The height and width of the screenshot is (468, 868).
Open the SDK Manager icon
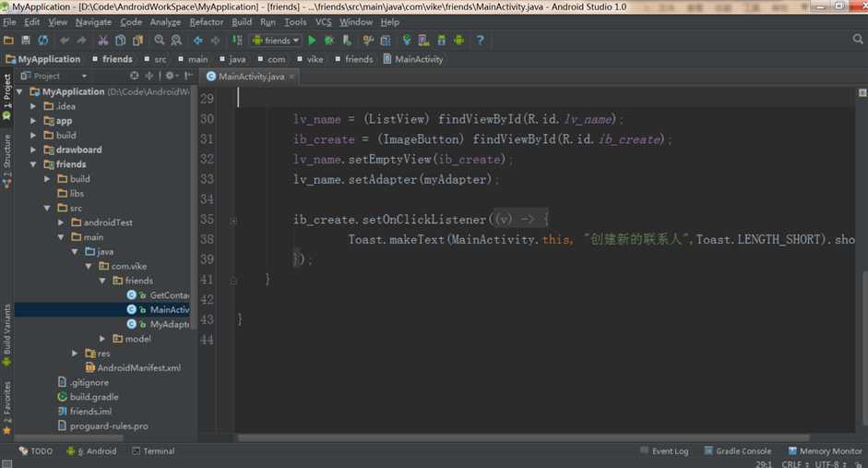pos(441,40)
